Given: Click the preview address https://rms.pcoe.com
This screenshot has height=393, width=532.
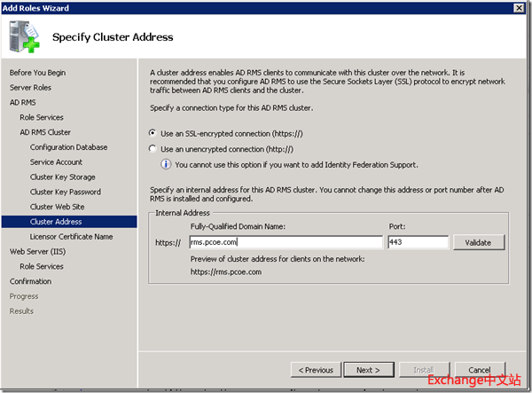Looking at the screenshot, I should tap(226, 272).
